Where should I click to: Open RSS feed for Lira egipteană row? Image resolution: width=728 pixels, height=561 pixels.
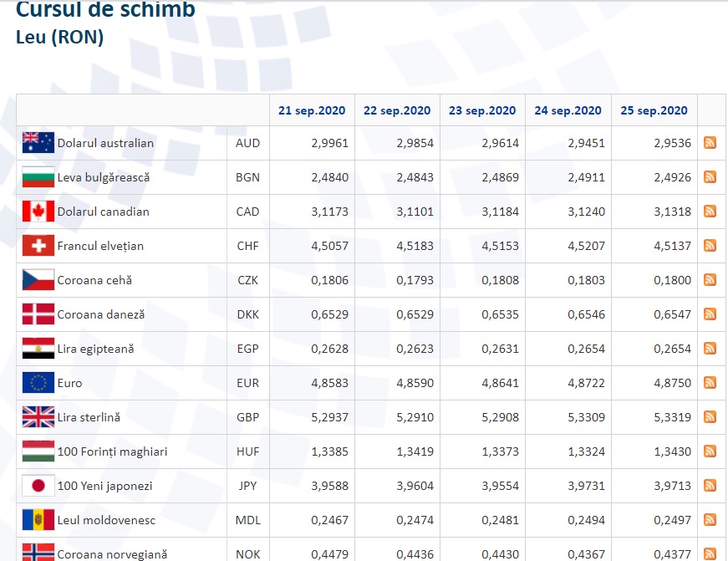tap(710, 349)
